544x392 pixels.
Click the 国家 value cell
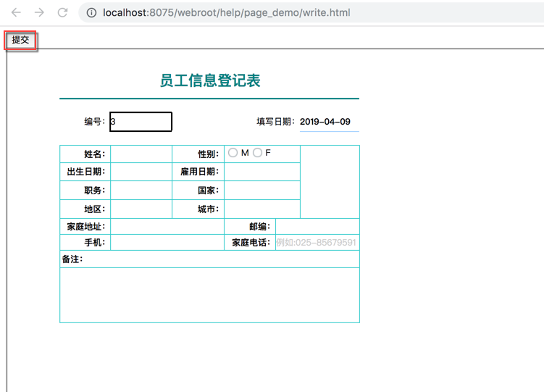click(x=262, y=190)
